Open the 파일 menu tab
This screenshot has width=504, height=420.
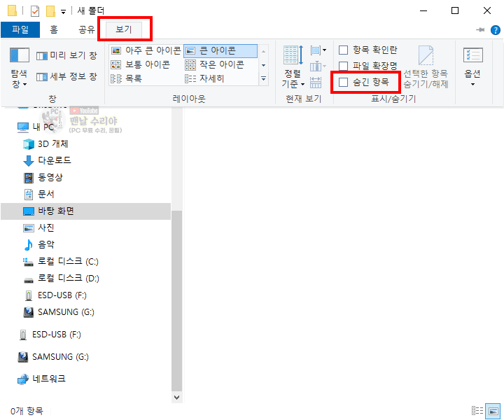20,29
